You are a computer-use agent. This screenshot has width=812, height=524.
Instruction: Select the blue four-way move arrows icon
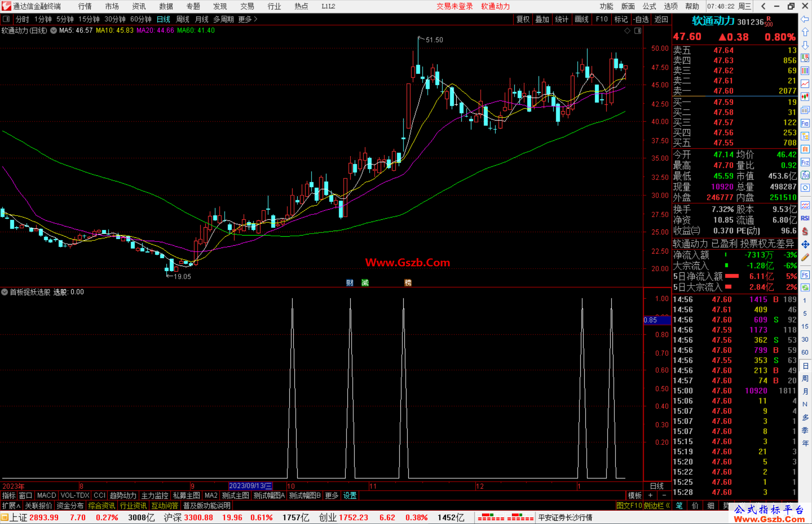click(x=805, y=245)
